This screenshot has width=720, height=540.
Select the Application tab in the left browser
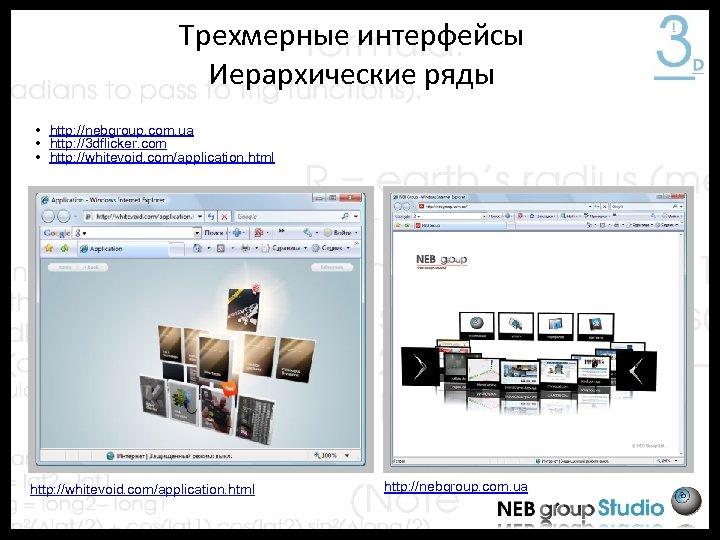123,249
